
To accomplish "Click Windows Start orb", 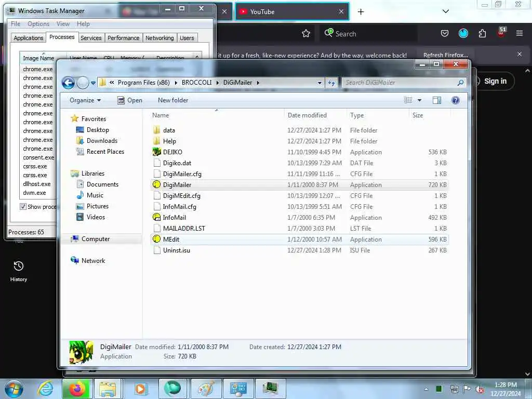I will [14, 389].
